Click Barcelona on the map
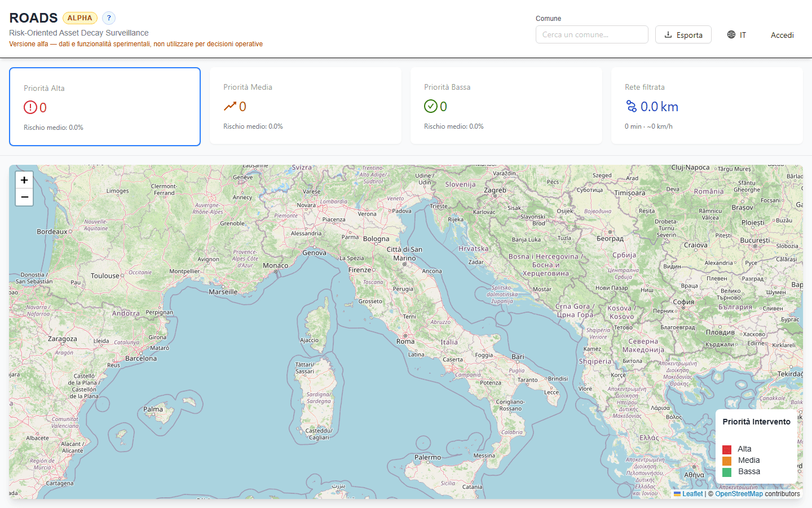The height and width of the screenshot is (508, 812). [x=141, y=358]
